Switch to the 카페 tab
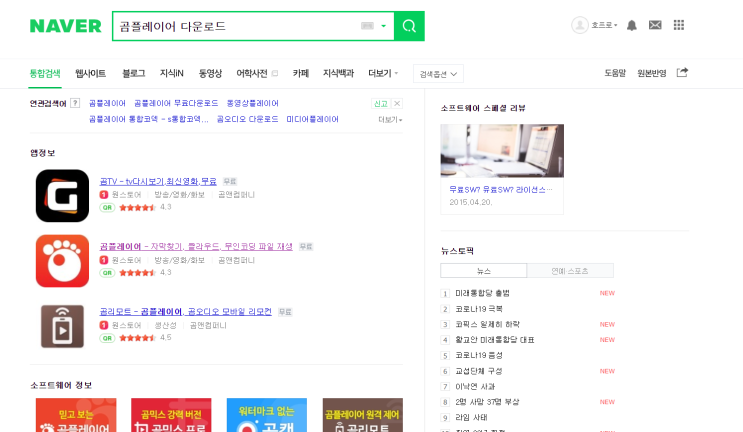 click(x=300, y=73)
